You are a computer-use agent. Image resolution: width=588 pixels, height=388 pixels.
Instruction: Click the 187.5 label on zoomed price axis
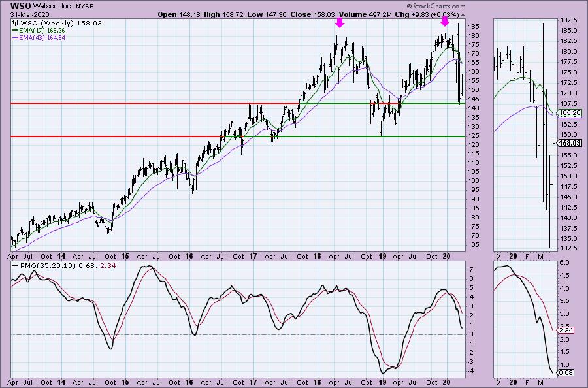tap(569, 20)
